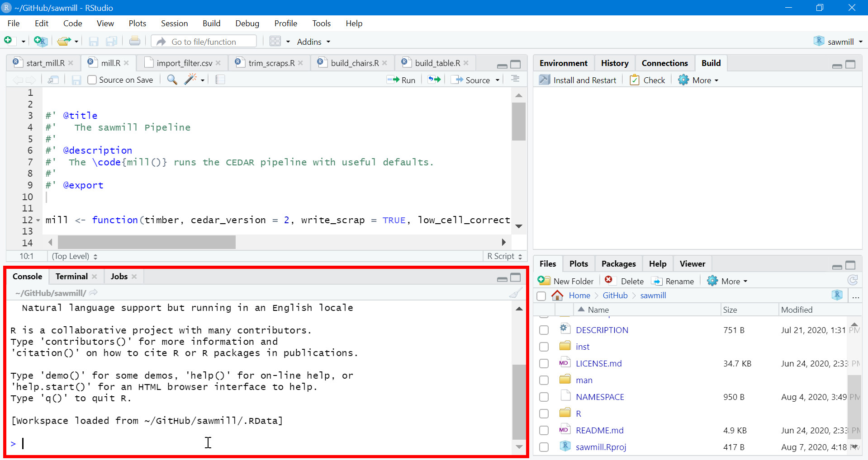Image resolution: width=868 pixels, height=460 pixels.
Task: Switch to the build_chairs.R tab
Action: coord(355,63)
